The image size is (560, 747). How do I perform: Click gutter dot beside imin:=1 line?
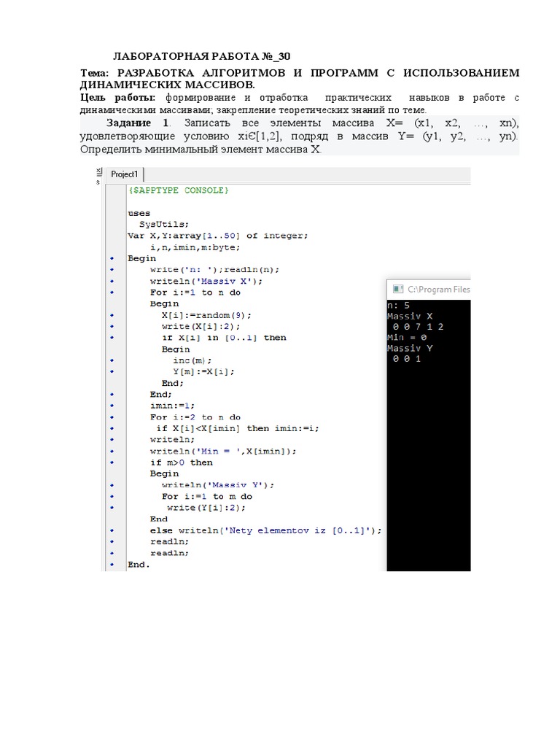click(x=112, y=406)
